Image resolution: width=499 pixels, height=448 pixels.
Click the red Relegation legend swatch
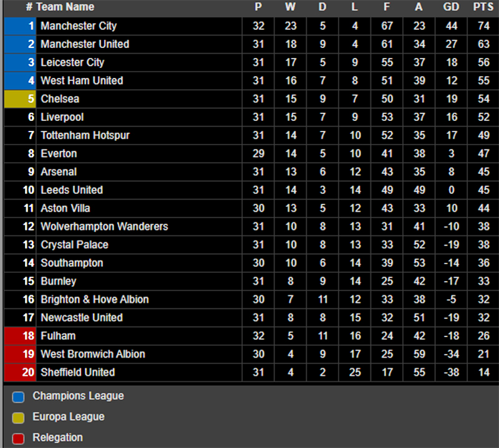(18, 438)
